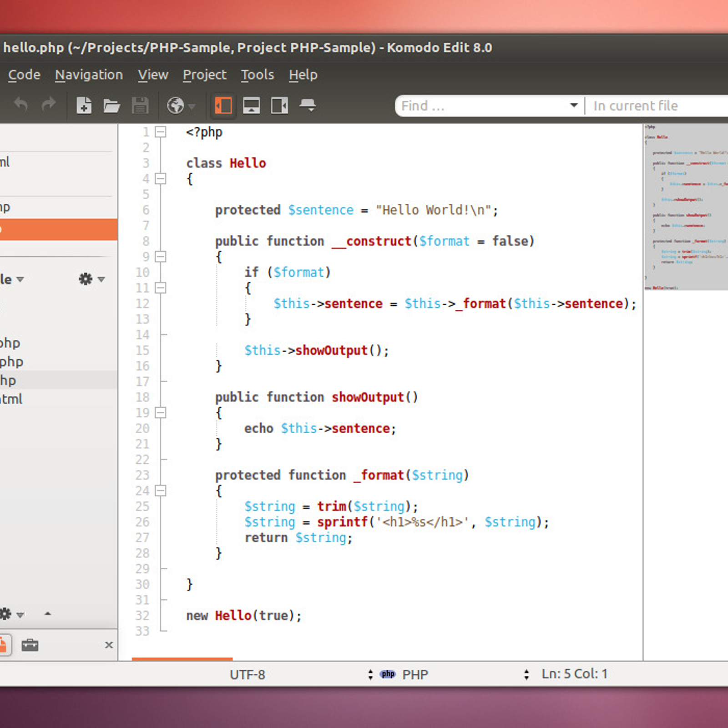728x728 pixels.
Task: Open the bottom-left gear options dropdown
Action: tap(12, 614)
